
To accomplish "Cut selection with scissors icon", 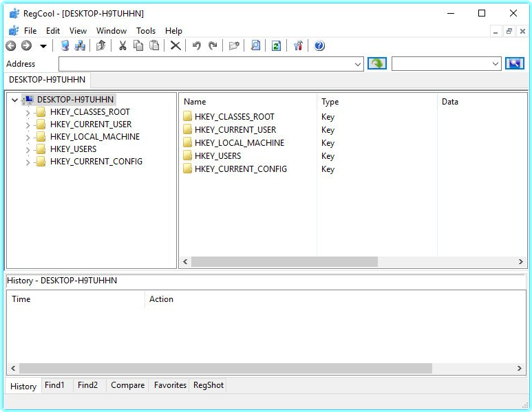I will [x=123, y=45].
